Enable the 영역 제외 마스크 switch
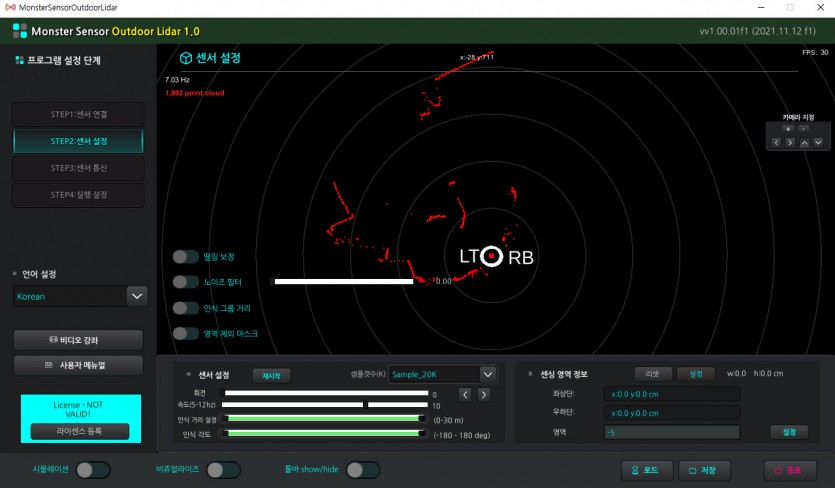835x488 pixels. coord(185,334)
